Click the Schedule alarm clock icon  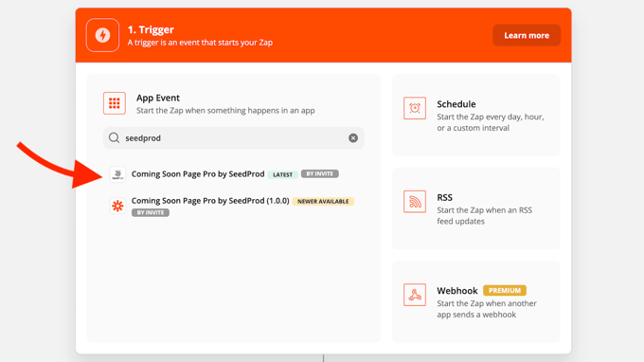(x=415, y=108)
